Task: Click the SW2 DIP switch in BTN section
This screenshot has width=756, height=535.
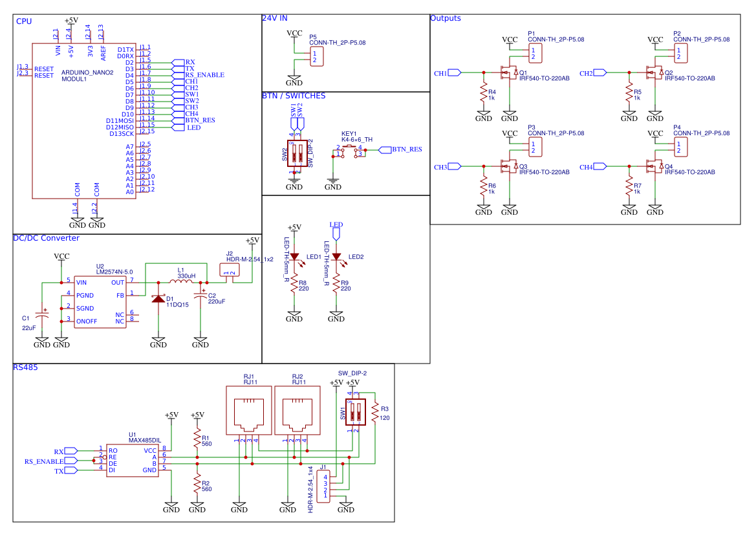Action: (297, 153)
